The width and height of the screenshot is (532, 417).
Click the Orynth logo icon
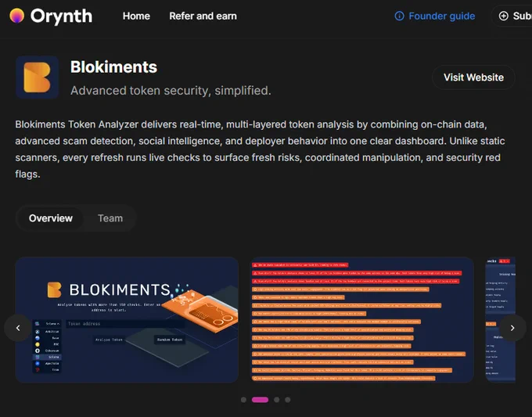[x=17, y=16]
